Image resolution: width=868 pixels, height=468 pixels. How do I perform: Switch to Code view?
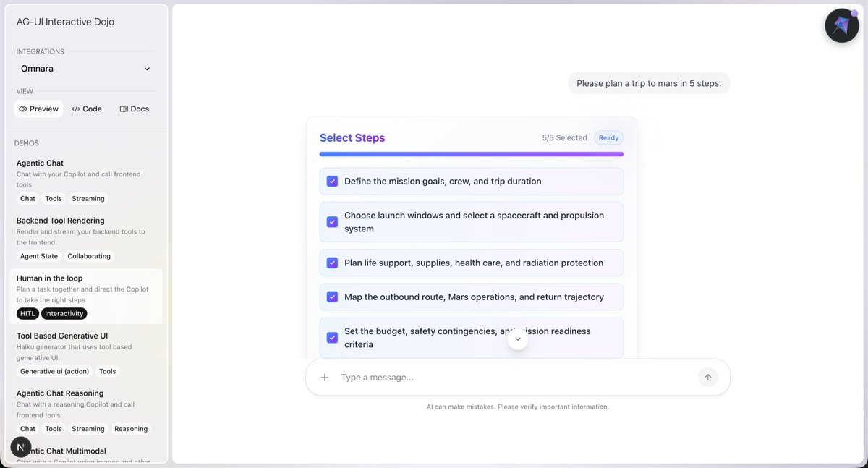(87, 109)
